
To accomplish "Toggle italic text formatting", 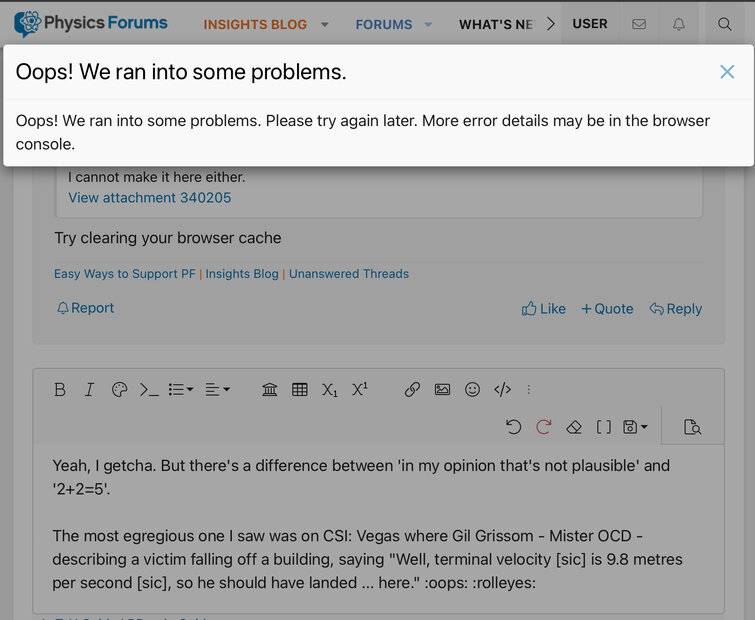I will pos(89,390).
